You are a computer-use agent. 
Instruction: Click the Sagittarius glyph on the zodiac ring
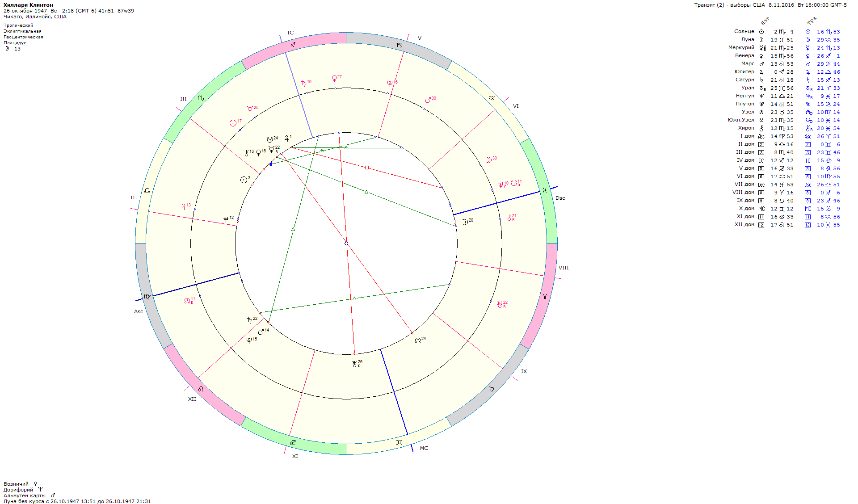[x=293, y=44]
